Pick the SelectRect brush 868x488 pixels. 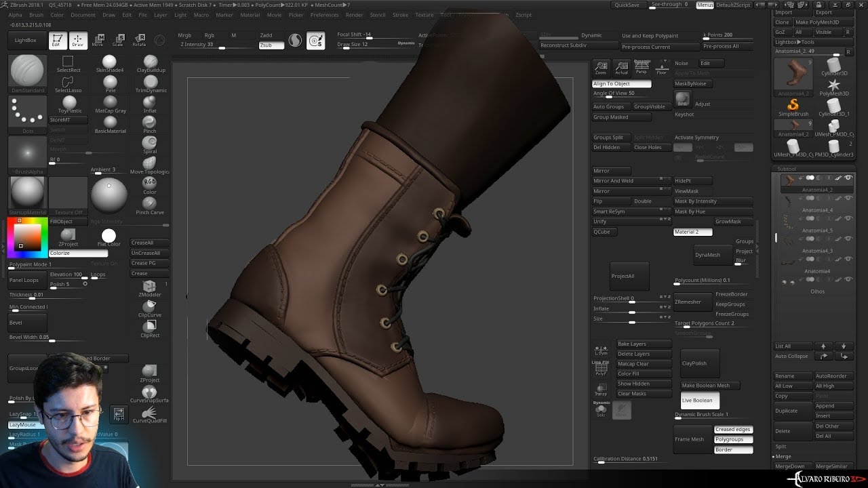[69, 64]
